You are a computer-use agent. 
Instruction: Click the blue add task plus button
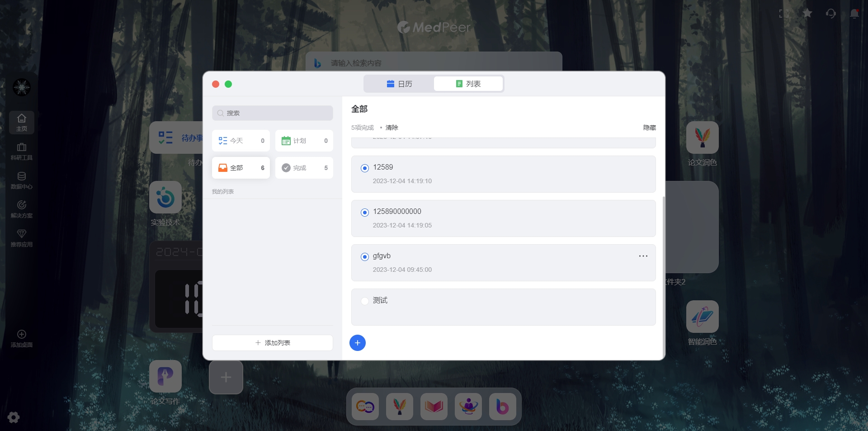358,343
